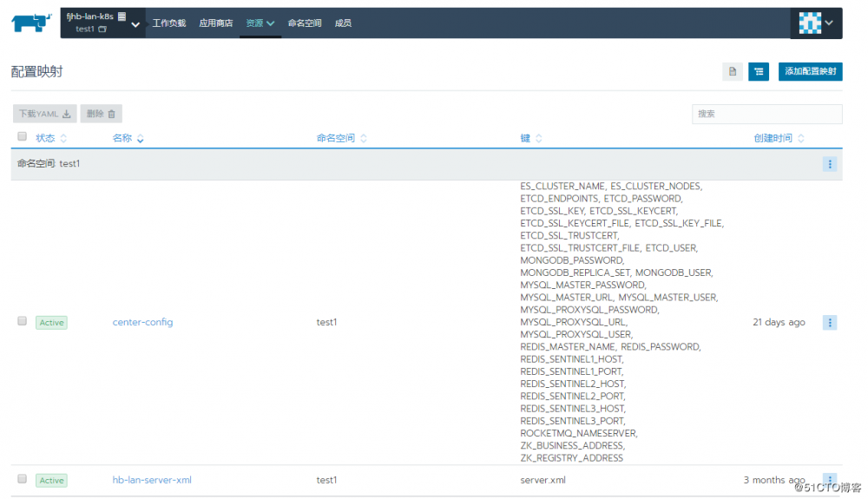Open the 命名空间 menu
This screenshot has width=868, height=499.
[305, 23]
